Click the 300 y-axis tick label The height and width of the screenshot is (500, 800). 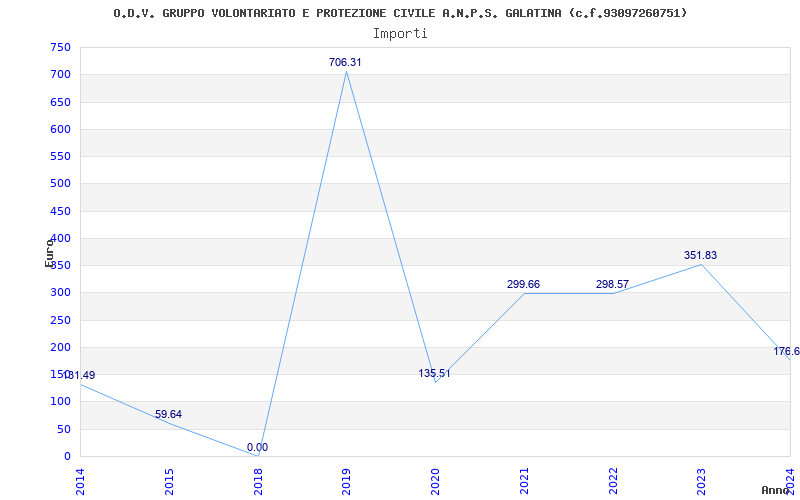(60, 293)
